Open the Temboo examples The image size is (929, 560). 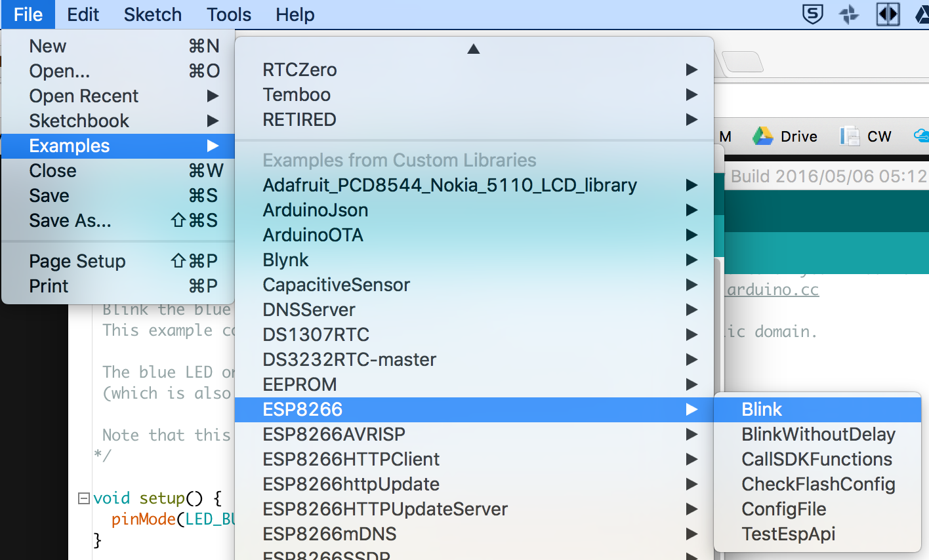coord(474,94)
